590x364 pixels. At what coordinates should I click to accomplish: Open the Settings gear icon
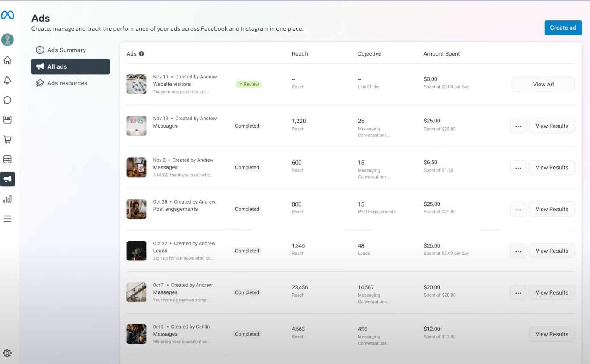[x=7, y=353]
